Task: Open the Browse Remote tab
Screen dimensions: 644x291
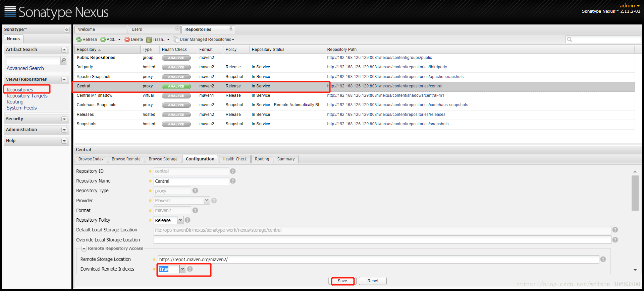Action: pos(126,159)
